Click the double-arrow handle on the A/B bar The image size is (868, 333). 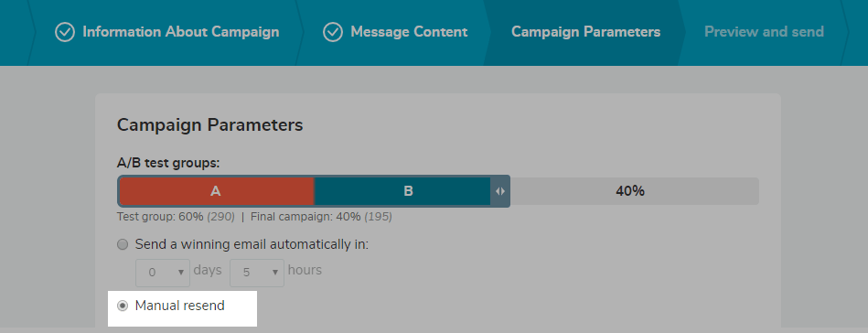tap(500, 191)
